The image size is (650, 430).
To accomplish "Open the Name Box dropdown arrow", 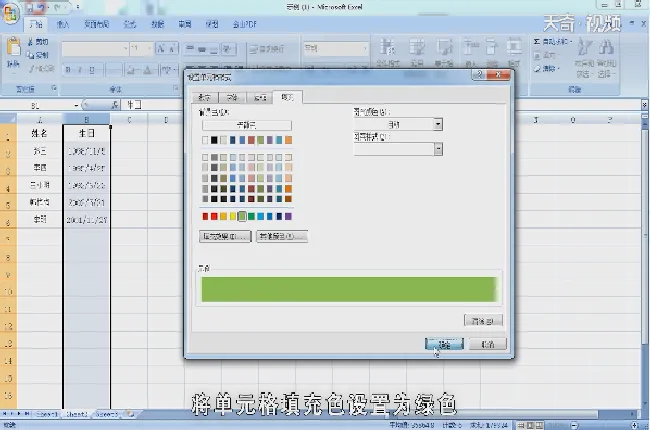I will click(76, 105).
